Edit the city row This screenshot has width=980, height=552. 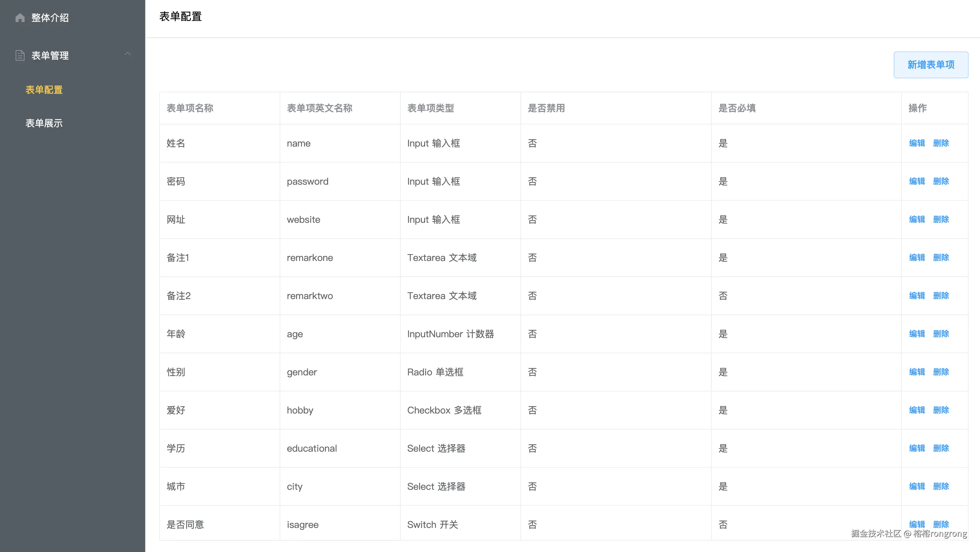(917, 486)
